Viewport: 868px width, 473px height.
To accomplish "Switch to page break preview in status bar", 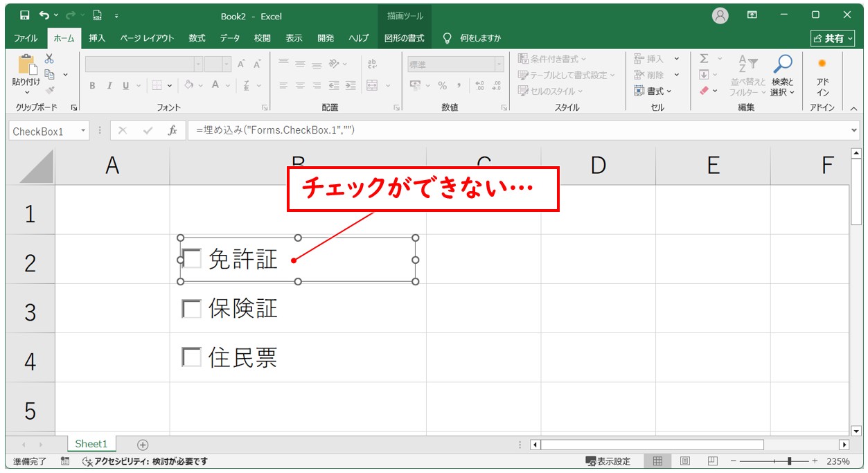I will click(x=713, y=461).
